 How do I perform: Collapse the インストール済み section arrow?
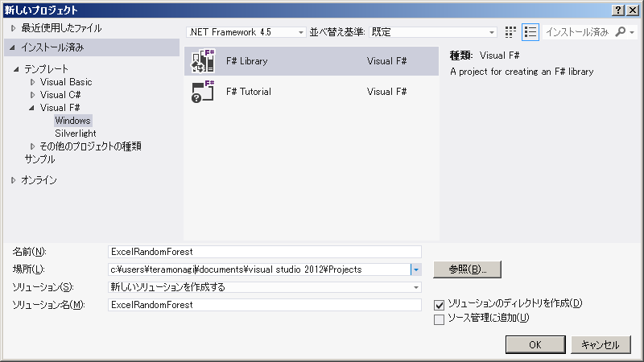pyautogui.click(x=13, y=47)
